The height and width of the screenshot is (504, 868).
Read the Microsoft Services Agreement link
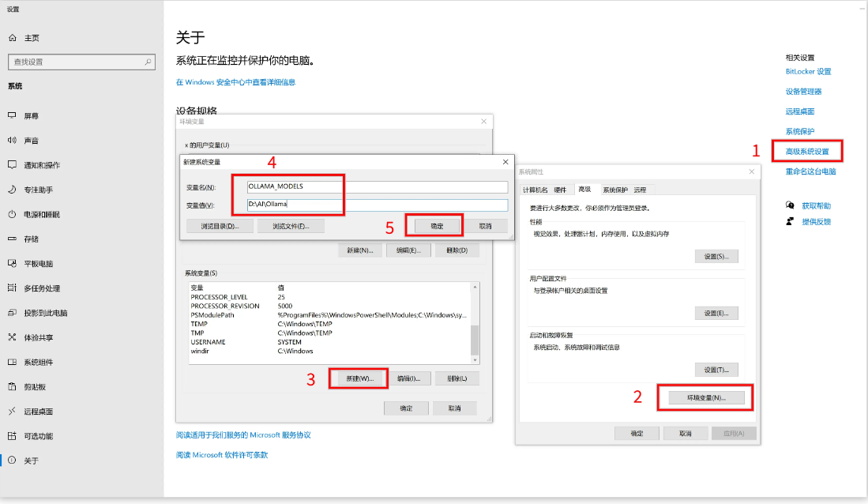[243, 434]
